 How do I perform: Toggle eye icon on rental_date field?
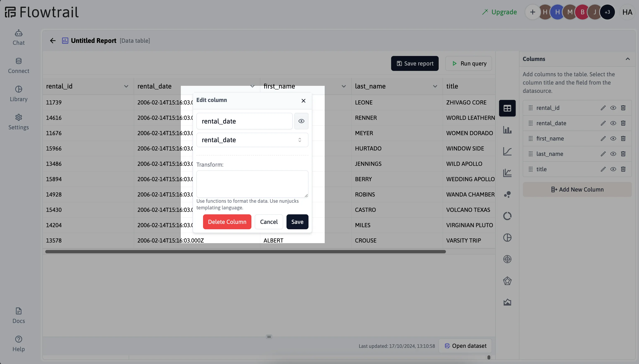click(301, 120)
